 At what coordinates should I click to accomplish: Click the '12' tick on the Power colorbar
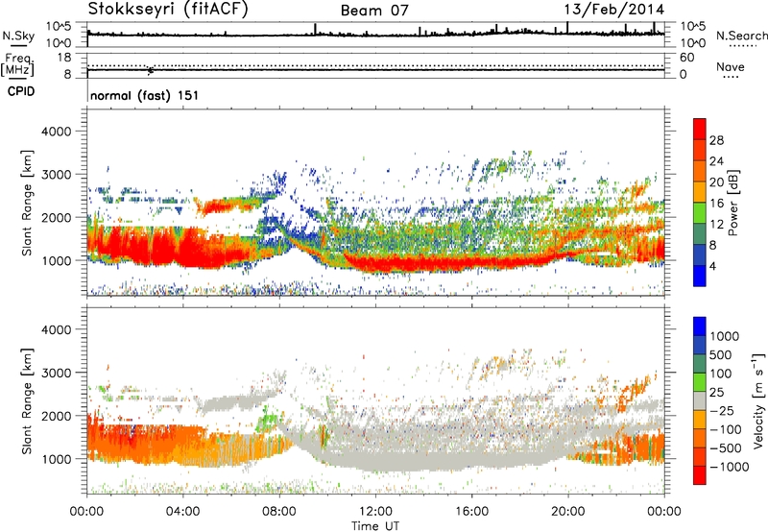[716, 225]
